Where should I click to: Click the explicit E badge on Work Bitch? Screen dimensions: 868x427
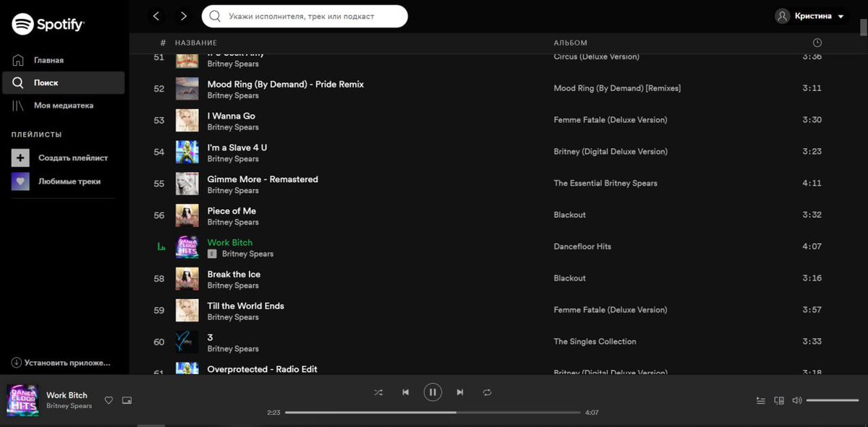coord(212,254)
